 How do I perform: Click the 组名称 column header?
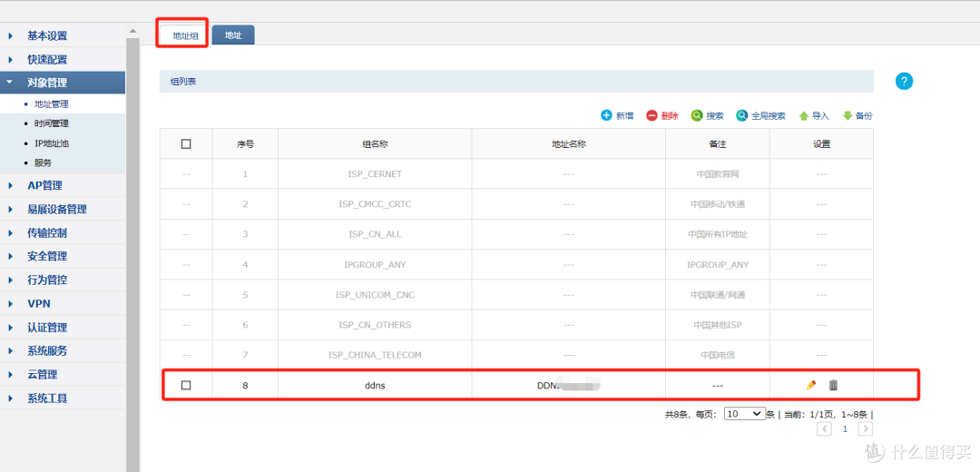pos(375,143)
